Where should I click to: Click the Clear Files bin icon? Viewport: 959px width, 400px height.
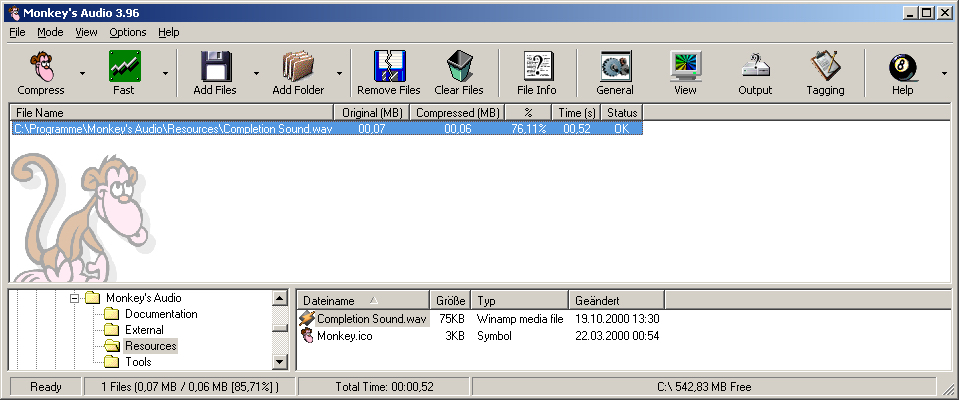(x=459, y=67)
